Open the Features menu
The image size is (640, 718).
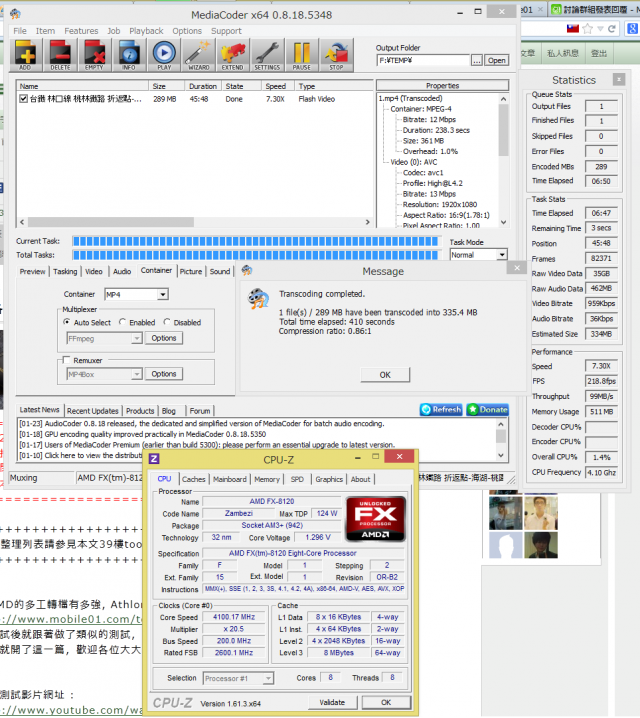point(81,31)
